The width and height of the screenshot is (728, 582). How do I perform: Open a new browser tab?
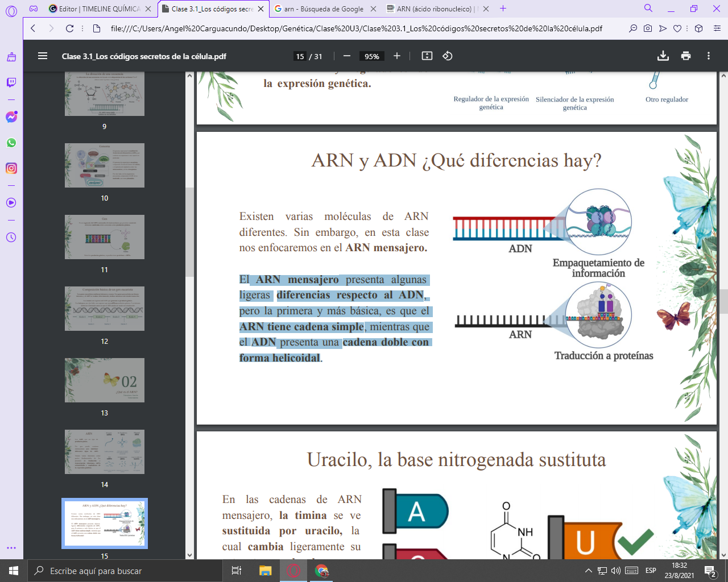click(x=503, y=9)
